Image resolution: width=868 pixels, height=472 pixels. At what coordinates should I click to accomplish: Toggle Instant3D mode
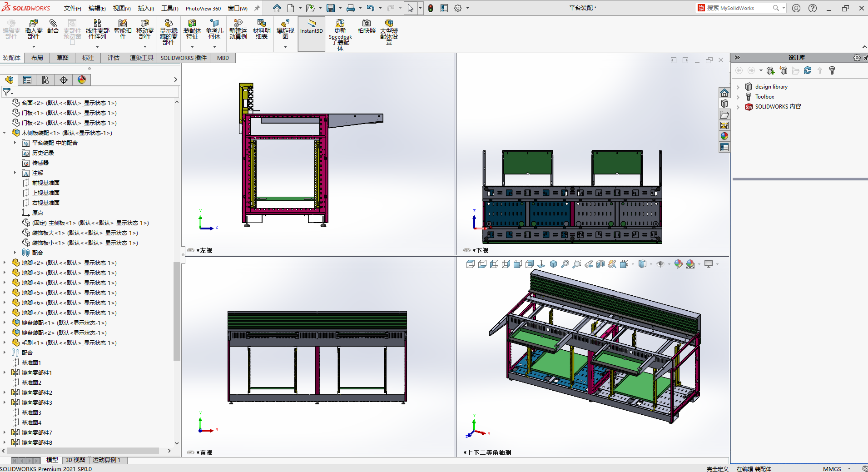click(x=312, y=34)
